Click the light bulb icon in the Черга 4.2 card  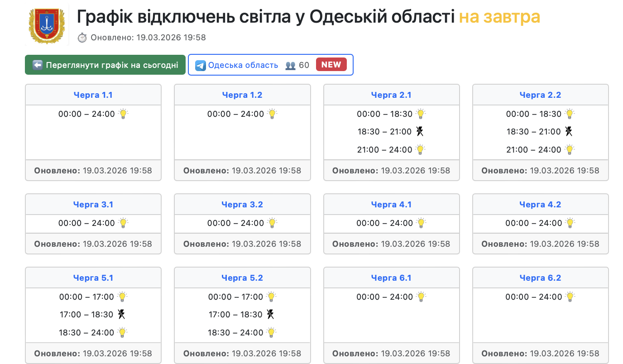(x=570, y=223)
